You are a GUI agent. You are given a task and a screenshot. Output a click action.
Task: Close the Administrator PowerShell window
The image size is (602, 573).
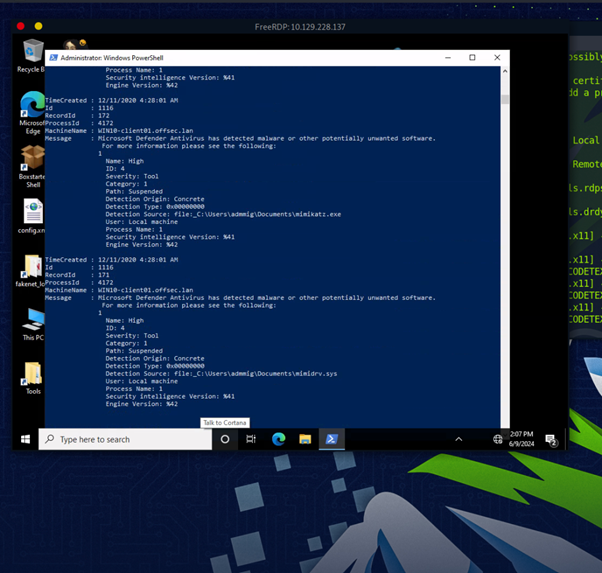(x=497, y=58)
